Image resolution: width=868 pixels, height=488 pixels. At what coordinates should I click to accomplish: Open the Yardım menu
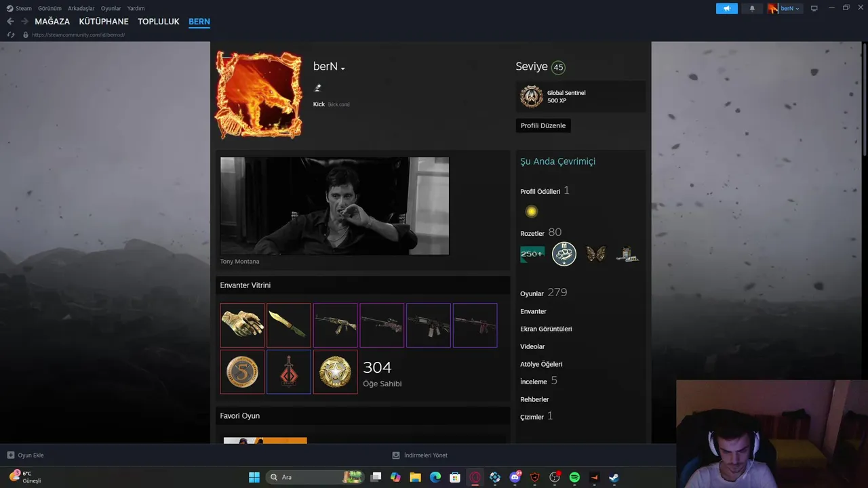136,8
